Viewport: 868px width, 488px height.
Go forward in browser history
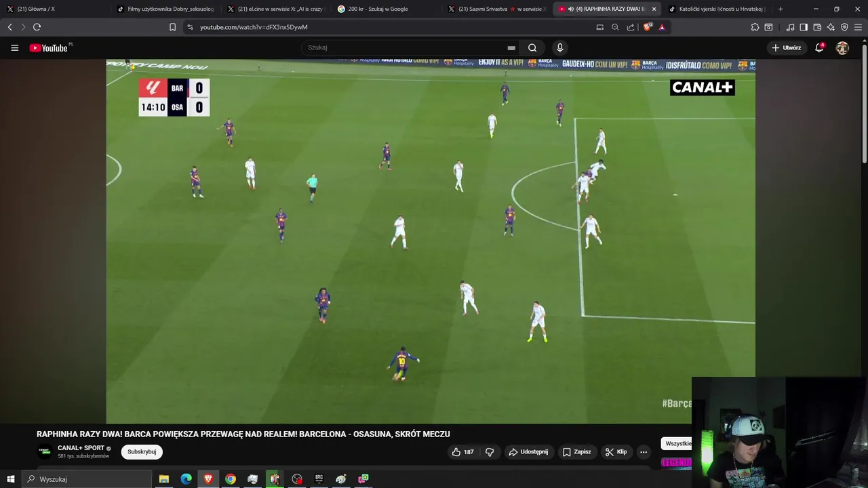[23, 27]
